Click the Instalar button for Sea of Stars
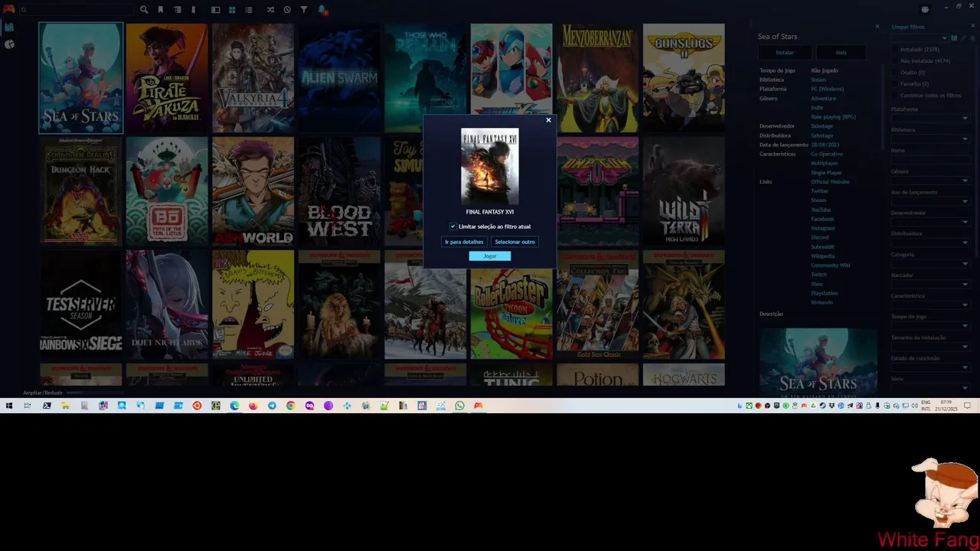 pyautogui.click(x=785, y=53)
